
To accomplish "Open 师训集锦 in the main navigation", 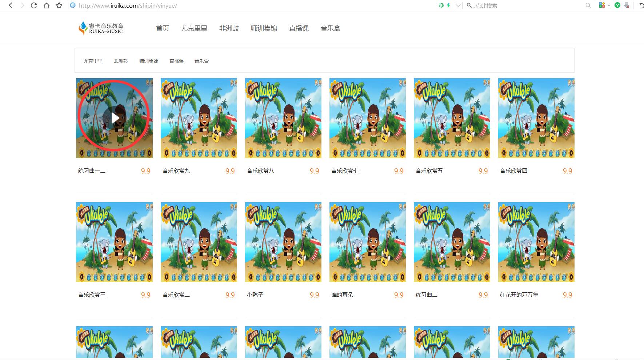I will [264, 28].
